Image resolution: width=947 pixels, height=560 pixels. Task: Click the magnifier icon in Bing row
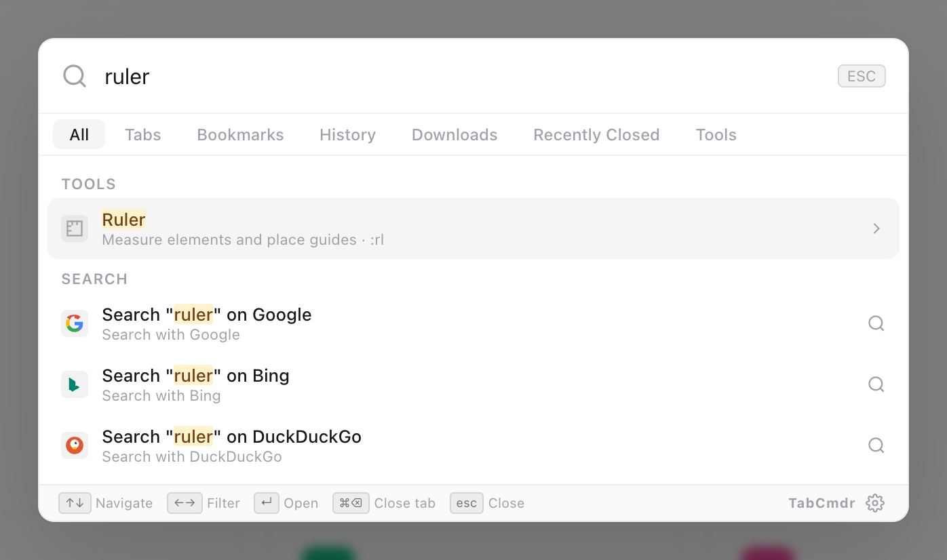876,384
